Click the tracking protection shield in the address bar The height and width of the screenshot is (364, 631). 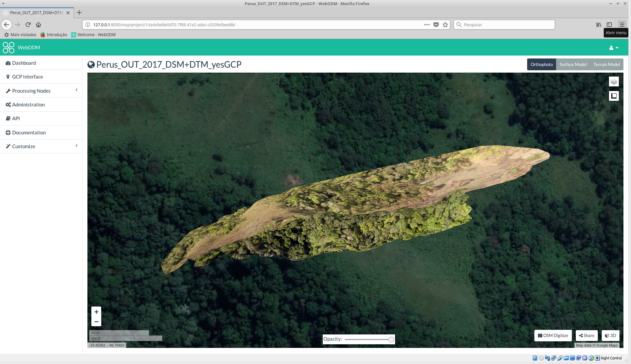(x=436, y=25)
